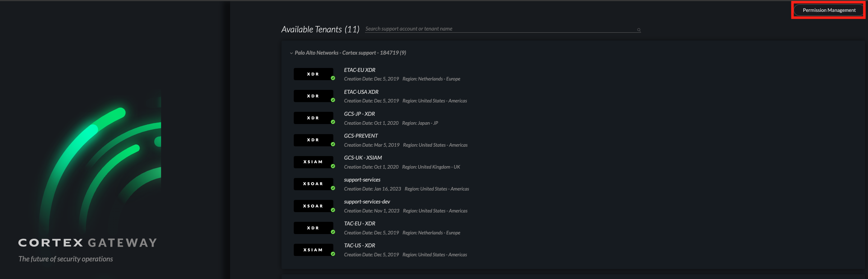Click the XDR badge for GCS-JP - XDR
Image resolution: width=868 pixels, height=279 pixels.
pyautogui.click(x=313, y=118)
